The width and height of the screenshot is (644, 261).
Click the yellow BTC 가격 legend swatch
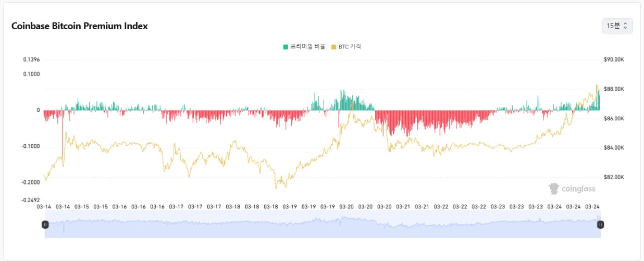(333, 47)
